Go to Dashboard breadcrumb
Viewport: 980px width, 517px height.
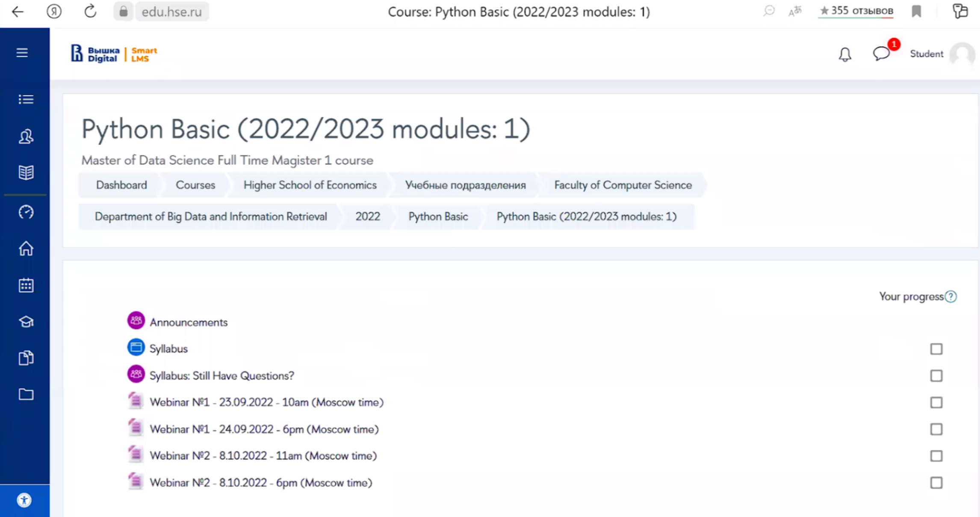[x=121, y=185]
